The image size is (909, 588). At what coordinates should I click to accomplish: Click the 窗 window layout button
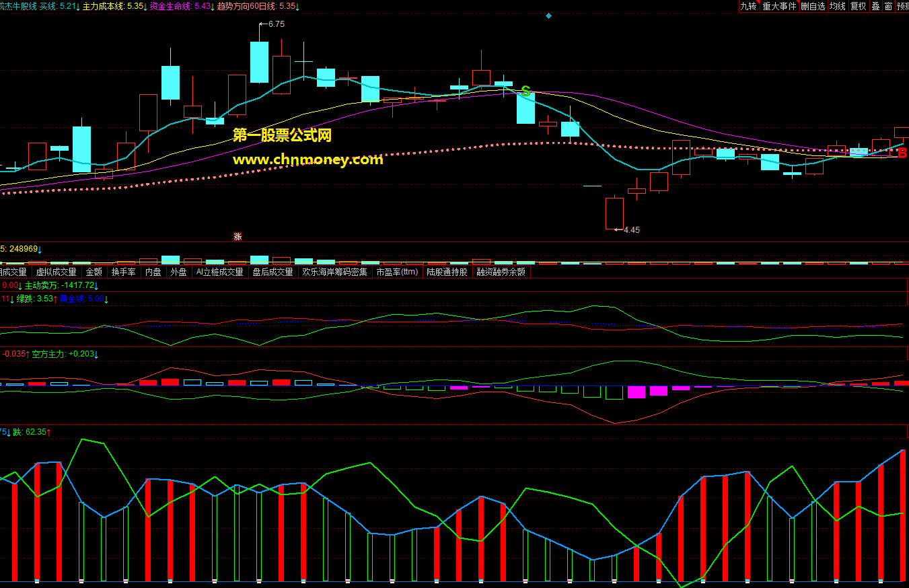pyautogui.click(x=888, y=6)
